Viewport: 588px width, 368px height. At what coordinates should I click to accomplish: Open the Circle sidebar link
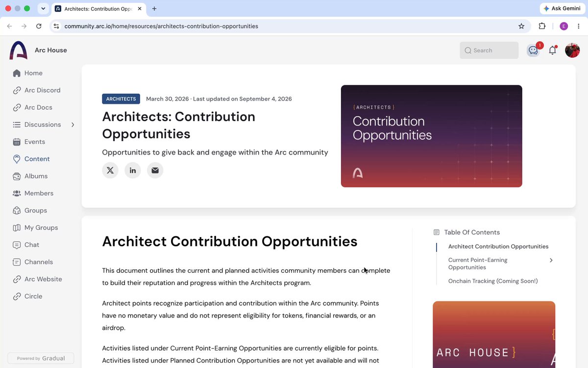click(33, 296)
